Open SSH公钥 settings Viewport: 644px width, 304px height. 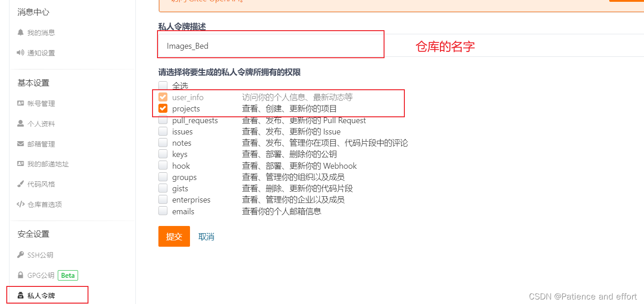pos(40,255)
